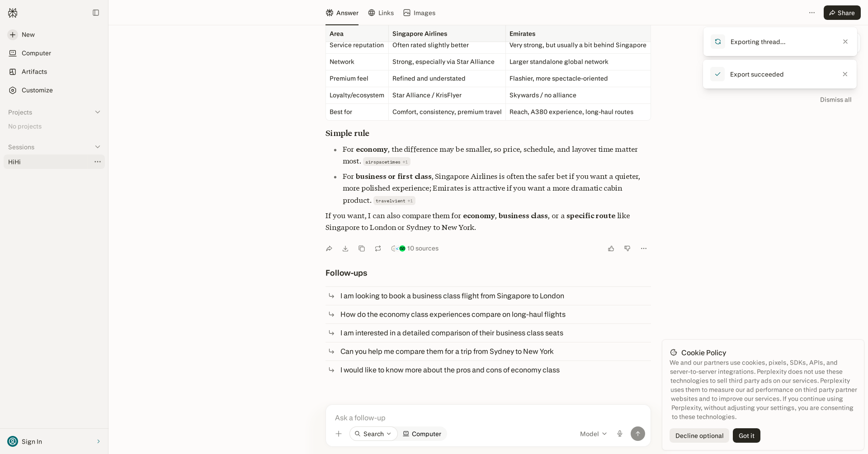The width and height of the screenshot is (868, 454).
Task: Switch to the Links tab
Action: [381, 13]
